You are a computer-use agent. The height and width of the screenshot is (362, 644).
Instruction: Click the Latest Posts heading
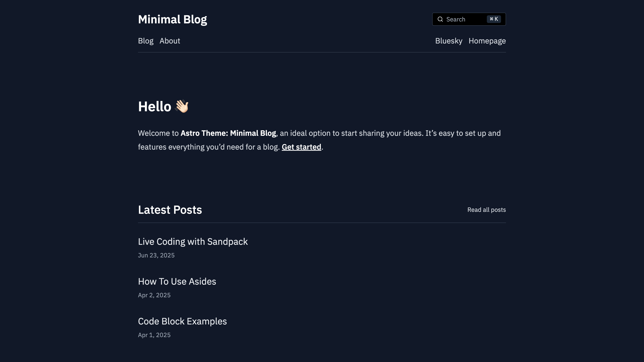(x=170, y=210)
